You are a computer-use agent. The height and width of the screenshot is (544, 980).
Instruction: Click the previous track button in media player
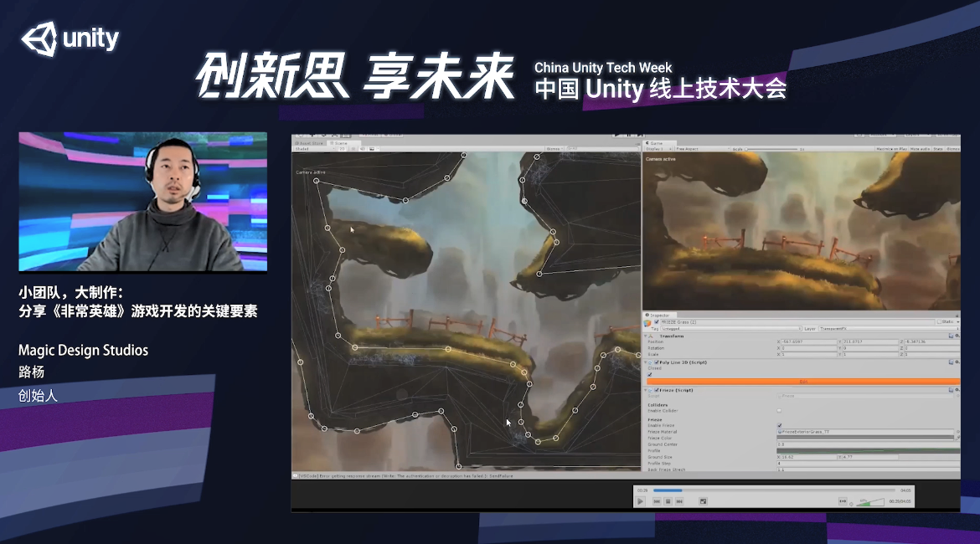pos(657,501)
